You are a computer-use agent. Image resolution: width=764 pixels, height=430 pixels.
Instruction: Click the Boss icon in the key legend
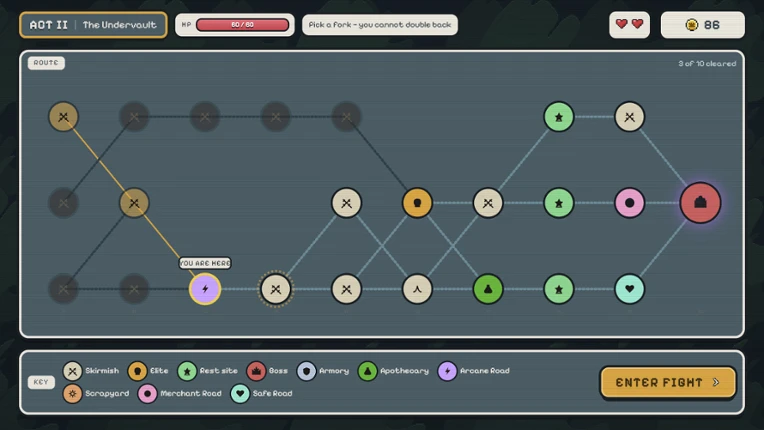pos(256,371)
